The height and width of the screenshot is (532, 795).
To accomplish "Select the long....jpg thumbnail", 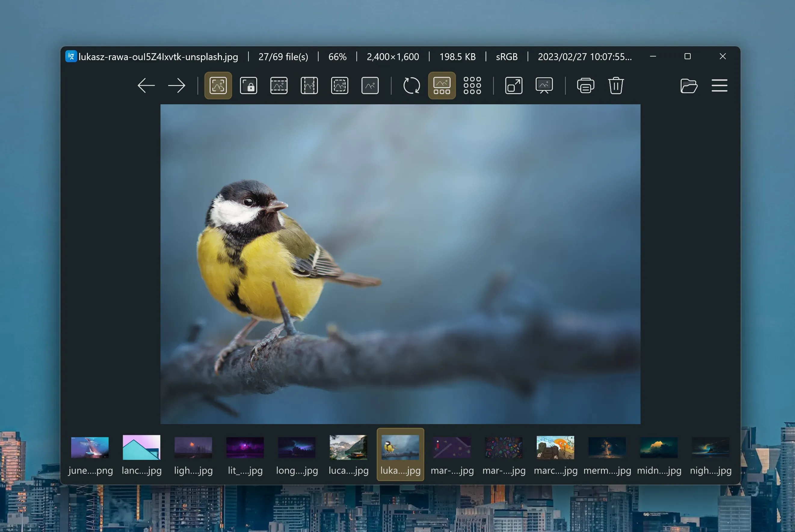I will coord(297,455).
